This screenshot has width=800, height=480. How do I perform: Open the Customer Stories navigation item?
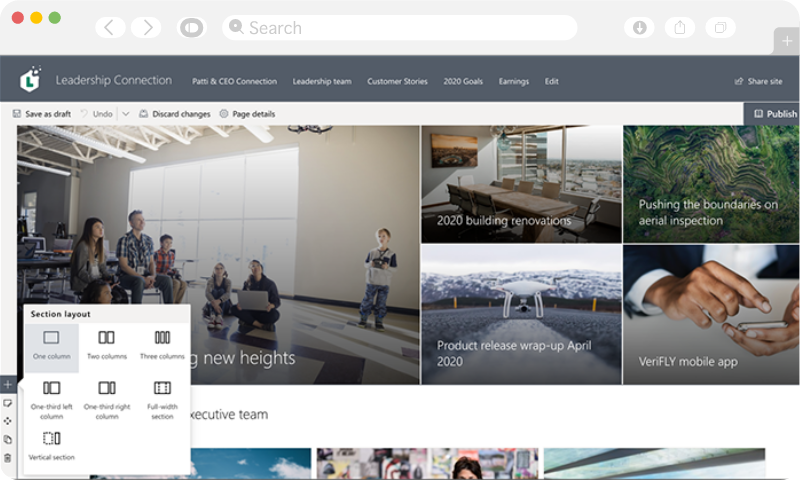(x=397, y=81)
